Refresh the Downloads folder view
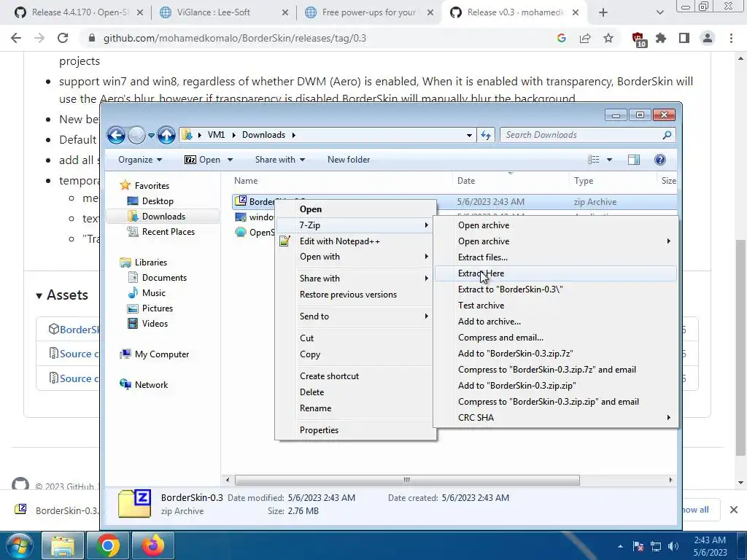Screen dimensions: 747x560 coord(485,135)
